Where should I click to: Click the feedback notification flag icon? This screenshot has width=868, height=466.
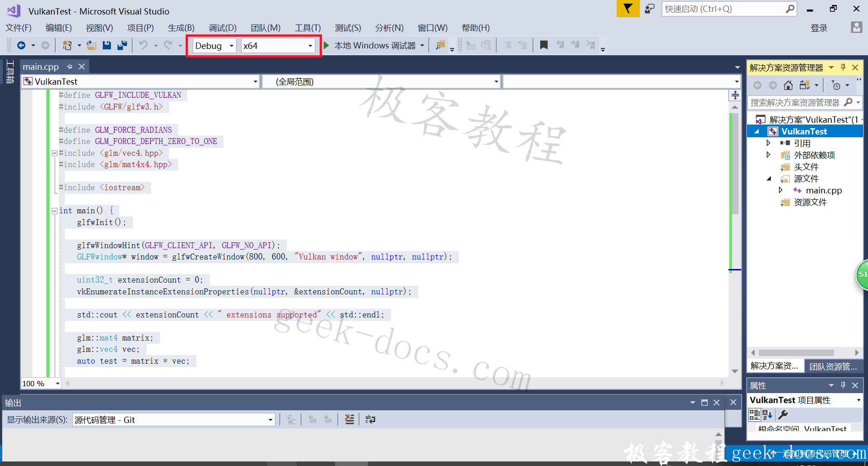pyautogui.click(x=628, y=8)
